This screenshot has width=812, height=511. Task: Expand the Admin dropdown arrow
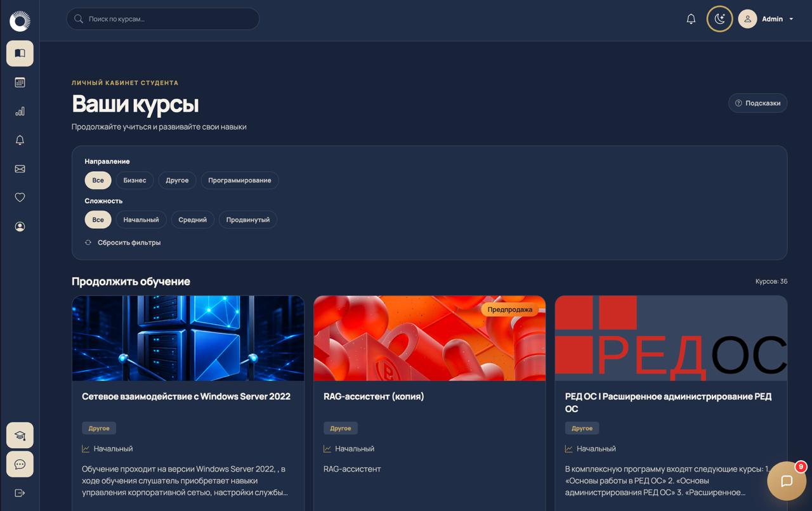(791, 19)
